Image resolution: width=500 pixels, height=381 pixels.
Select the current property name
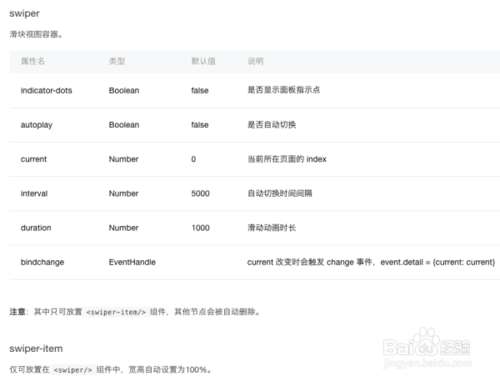[x=34, y=159]
